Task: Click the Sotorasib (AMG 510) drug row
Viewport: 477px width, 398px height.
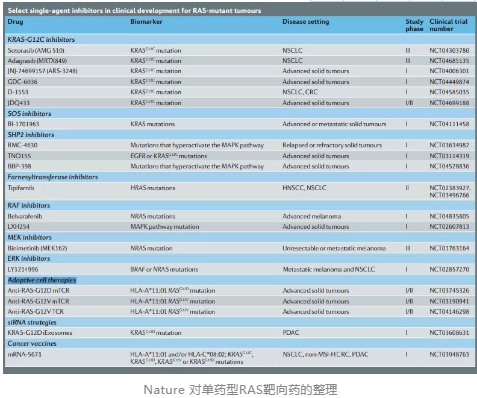Action: pyautogui.click(x=240, y=51)
